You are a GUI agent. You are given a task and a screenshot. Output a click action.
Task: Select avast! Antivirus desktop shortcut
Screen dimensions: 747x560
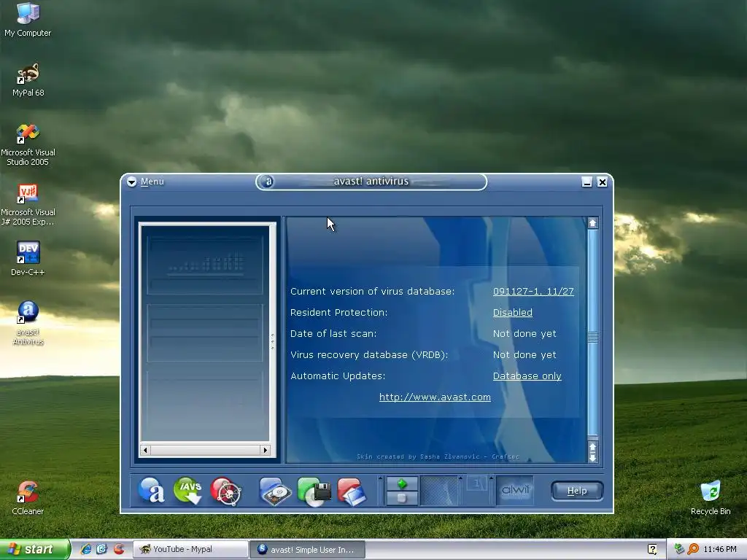coord(28,323)
